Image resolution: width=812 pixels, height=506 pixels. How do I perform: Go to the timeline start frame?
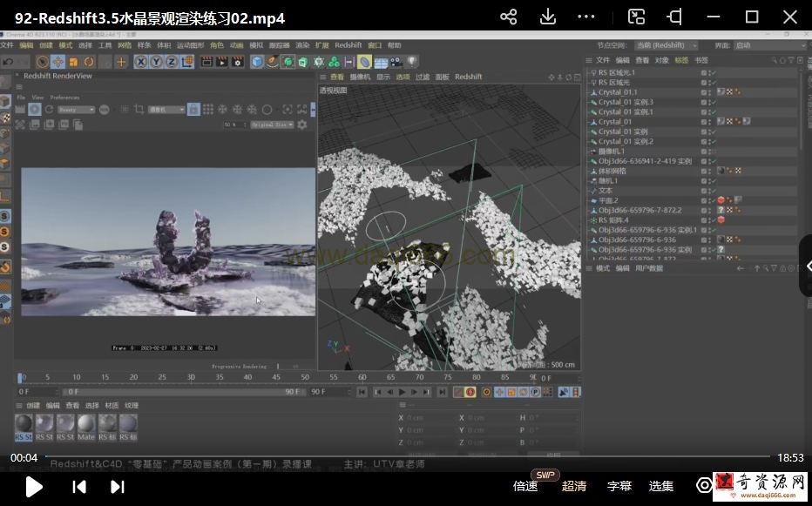point(362,392)
